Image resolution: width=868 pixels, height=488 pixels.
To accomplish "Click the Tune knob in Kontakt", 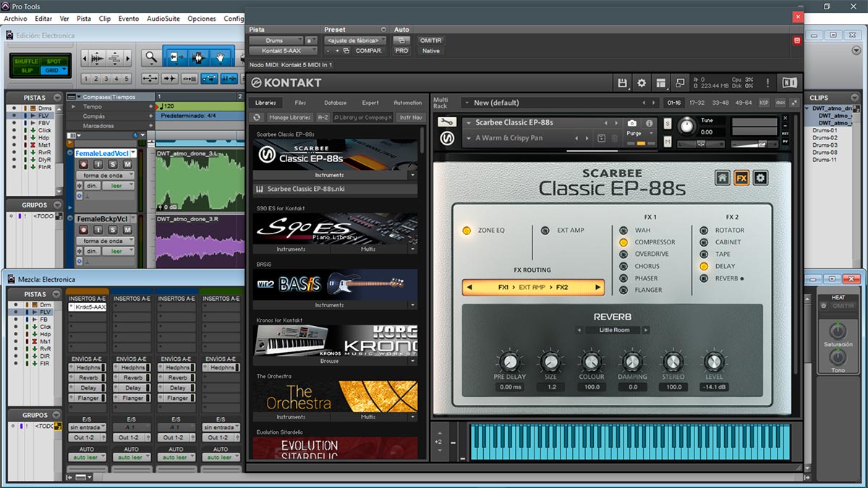I will (686, 127).
